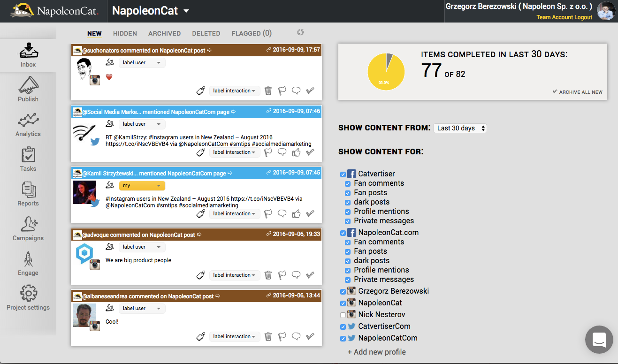The width and height of the screenshot is (618, 364).
Task: Toggle NapoleonCat.com dark posts checkbox
Action: (348, 261)
